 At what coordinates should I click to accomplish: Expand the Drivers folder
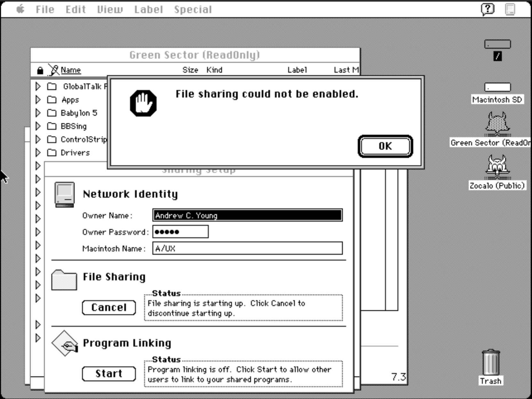(38, 153)
